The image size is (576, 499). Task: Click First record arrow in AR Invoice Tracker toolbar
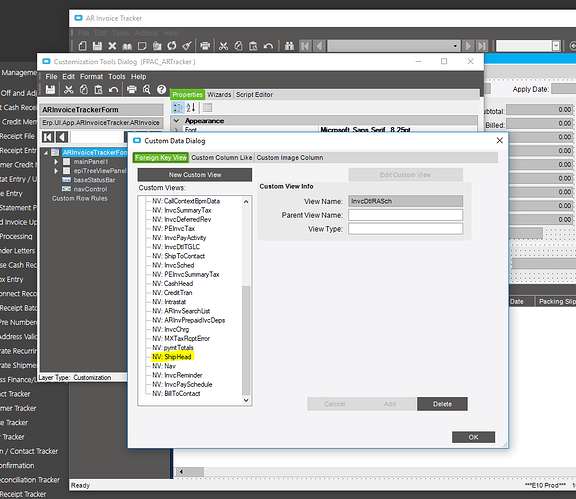click(305, 46)
